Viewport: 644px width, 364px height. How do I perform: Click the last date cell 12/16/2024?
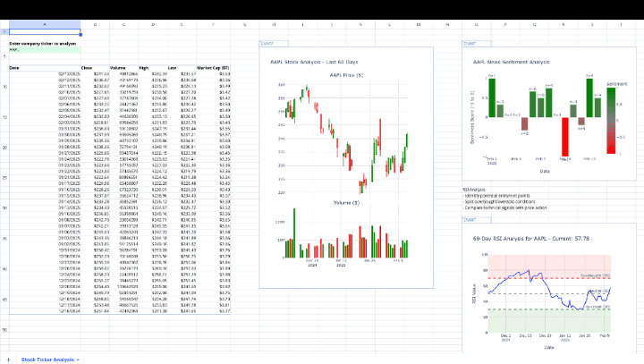[x=45, y=311]
